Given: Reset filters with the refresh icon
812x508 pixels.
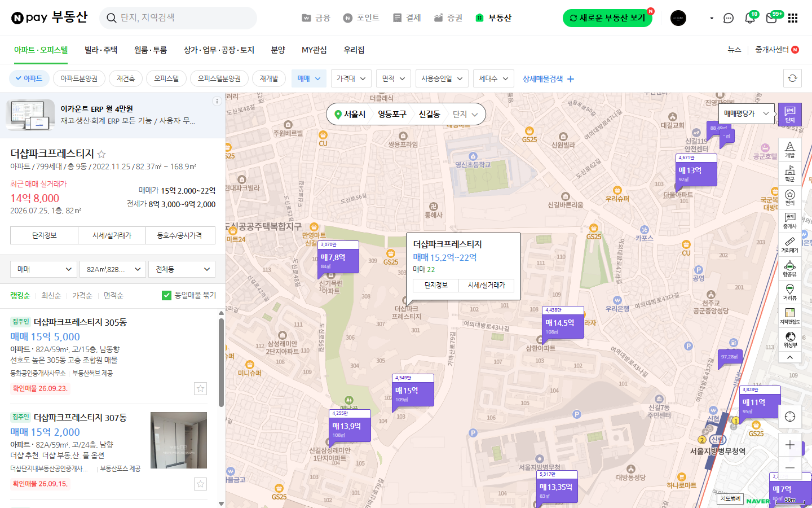Looking at the screenshot, I should pos(792,78).
